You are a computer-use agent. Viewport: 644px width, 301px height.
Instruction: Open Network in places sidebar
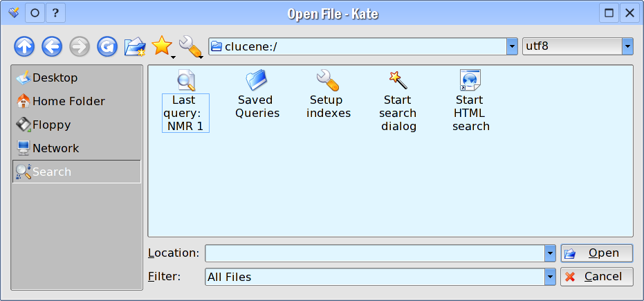(77, 148)
